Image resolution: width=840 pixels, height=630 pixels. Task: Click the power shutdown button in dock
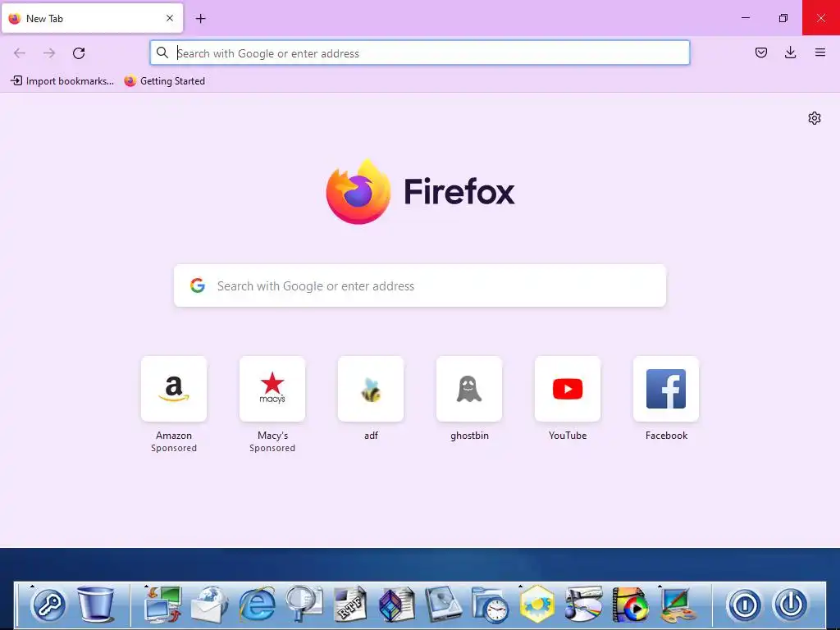[x=791, y=605]
